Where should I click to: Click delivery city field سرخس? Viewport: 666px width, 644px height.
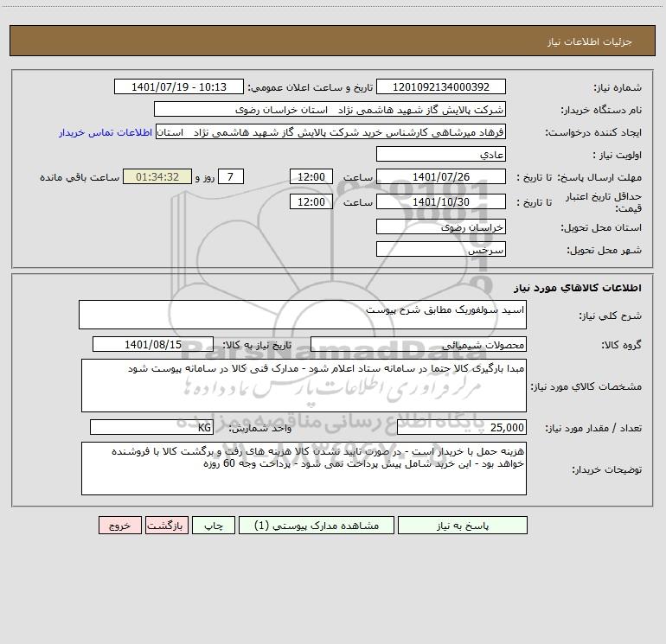coord(441,249)
